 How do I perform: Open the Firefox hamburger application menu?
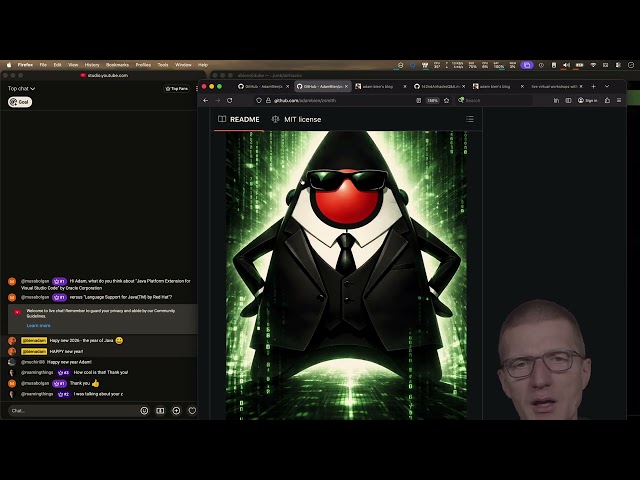pos(619,100)
